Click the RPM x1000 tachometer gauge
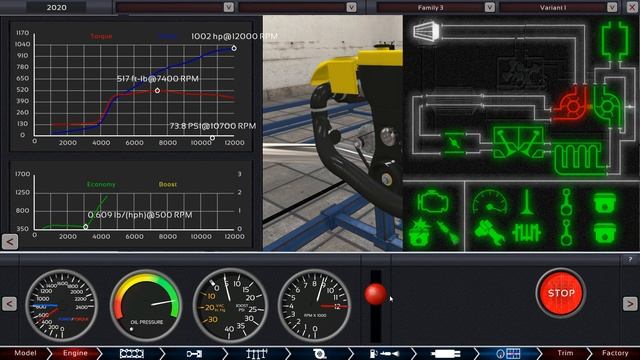Viewport: 640px width, 360px height. [314, 305]
